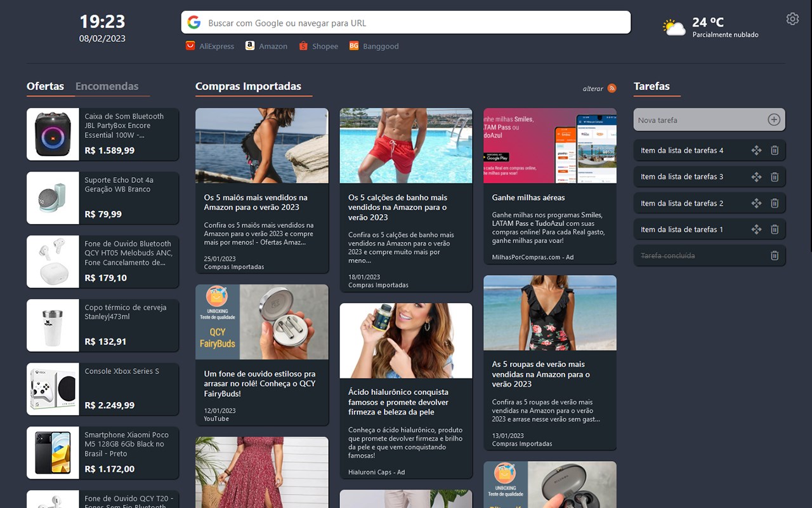Click the 19:23 clock display
This screenshot has width=812, height=508.
tap(102, 22)
